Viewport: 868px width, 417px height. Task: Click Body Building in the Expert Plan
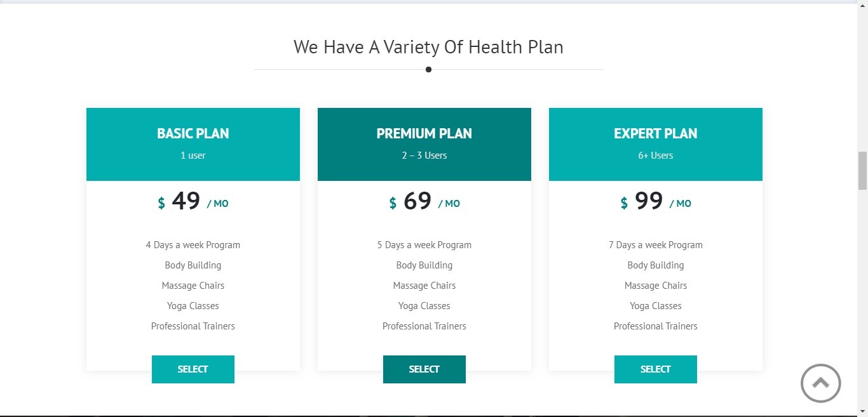click(656, 265)
